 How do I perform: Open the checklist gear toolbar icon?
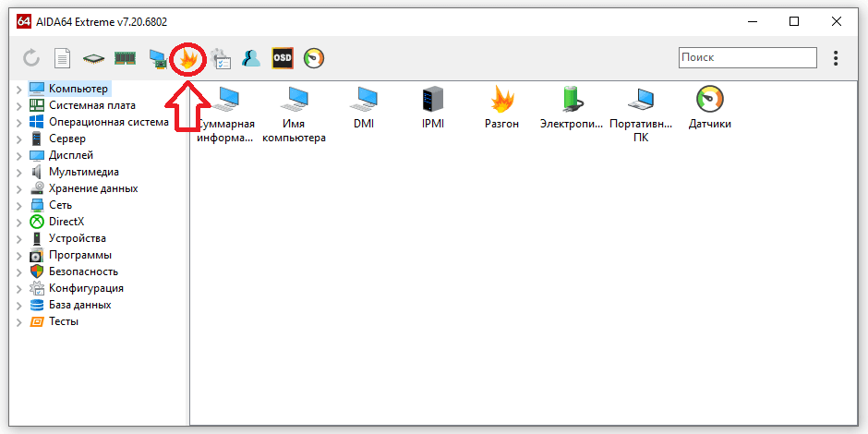(221, 58)
